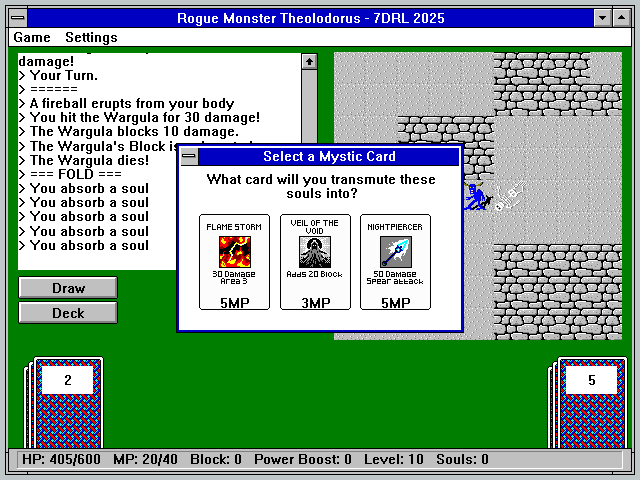The width and height of the screenshot is (640, 480).
Task: Click the Select a Mystic Card title bar
Action: (x=329, y=157)
